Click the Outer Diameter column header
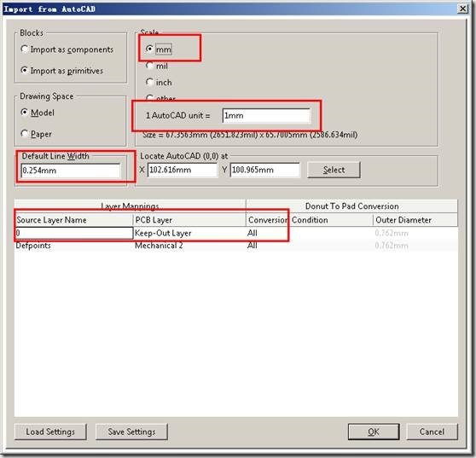Image resolution: width=476 pixels, height=458 pixels. pos(415,220)
